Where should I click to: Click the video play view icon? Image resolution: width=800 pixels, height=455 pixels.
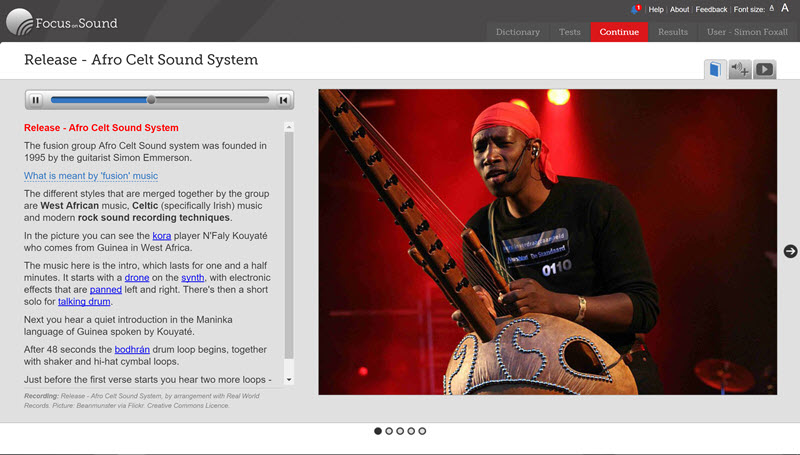(x=764, y=69)
